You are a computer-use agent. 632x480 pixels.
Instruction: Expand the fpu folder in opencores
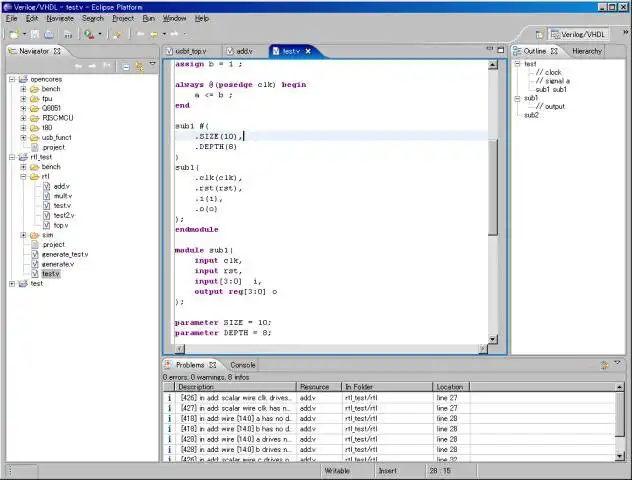(x=23, y=99)
